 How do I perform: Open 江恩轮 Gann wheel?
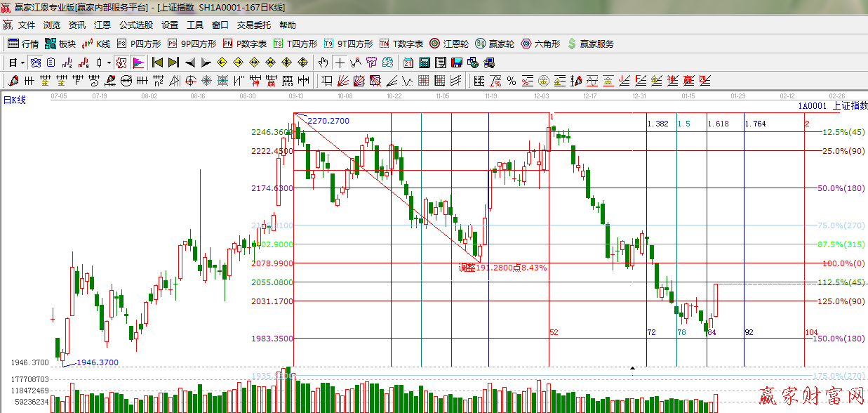[449, 44]
